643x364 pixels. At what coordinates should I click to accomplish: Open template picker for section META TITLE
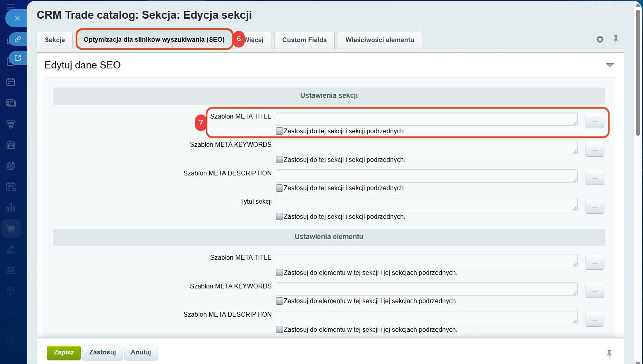coord(594,121)
